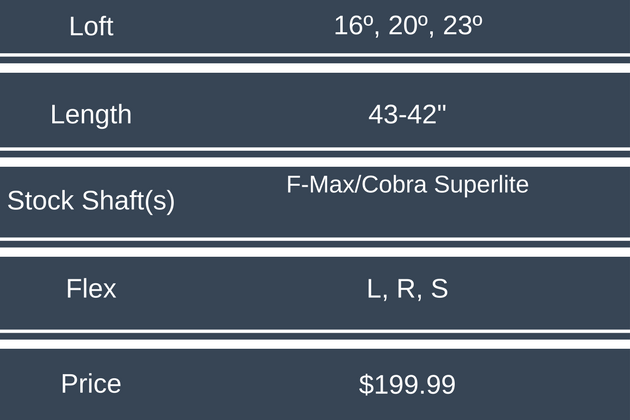Screen dimensions: 630x420
Task: Click the divider between Length and Stock Shaft(s) rows
Action: 315,156
